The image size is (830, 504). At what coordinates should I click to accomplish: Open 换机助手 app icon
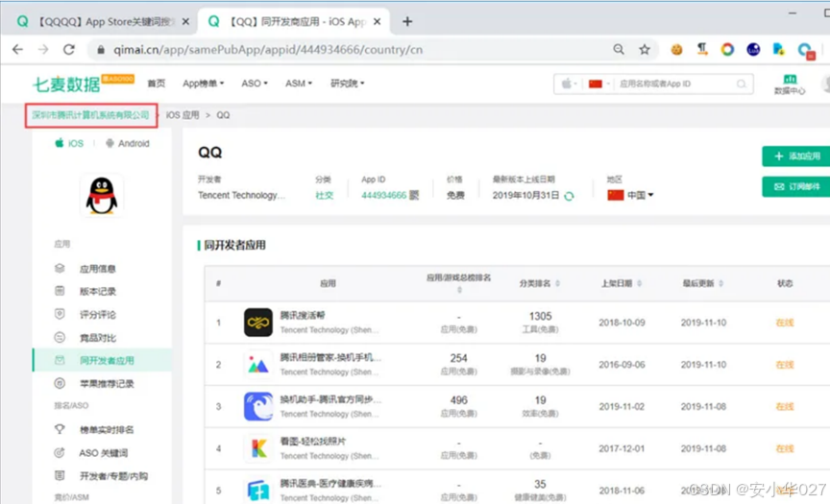click(x=258, y=406)
